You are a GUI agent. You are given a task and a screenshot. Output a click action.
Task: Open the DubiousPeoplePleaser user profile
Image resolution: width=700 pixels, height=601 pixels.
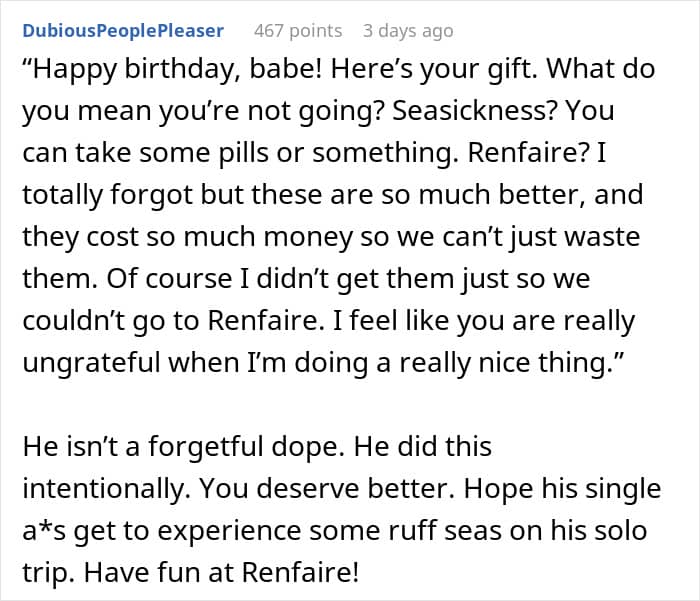(x=123, y=31)
